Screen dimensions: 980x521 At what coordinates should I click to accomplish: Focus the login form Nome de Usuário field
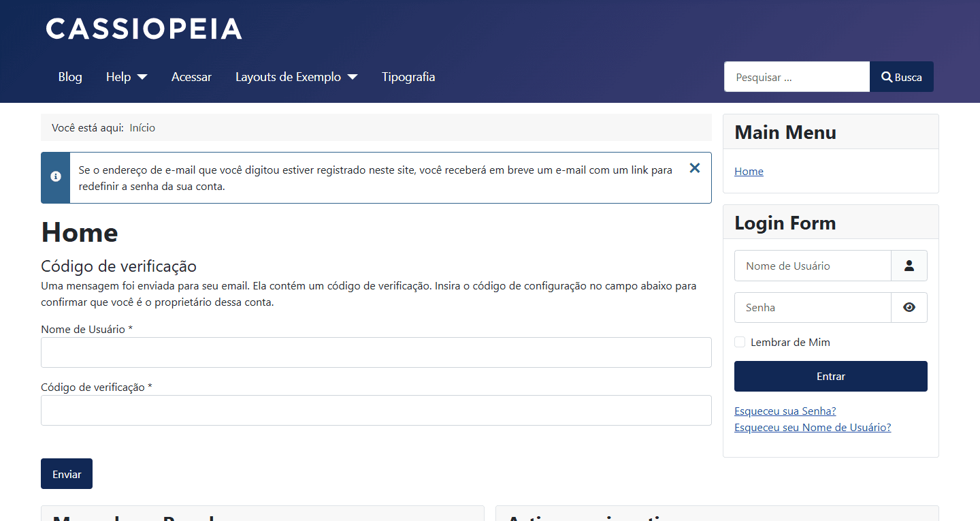[813, 266]
